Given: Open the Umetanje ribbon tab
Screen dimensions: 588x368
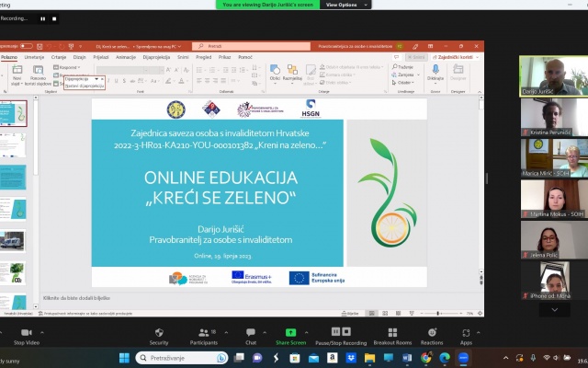Looking at the screenshot, I should (x=34, y=57).
